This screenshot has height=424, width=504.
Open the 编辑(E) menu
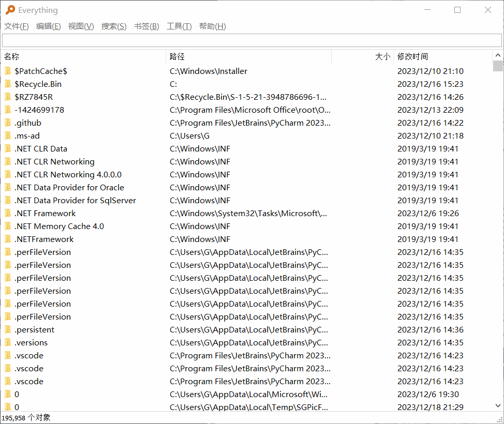tap(49, 26)
